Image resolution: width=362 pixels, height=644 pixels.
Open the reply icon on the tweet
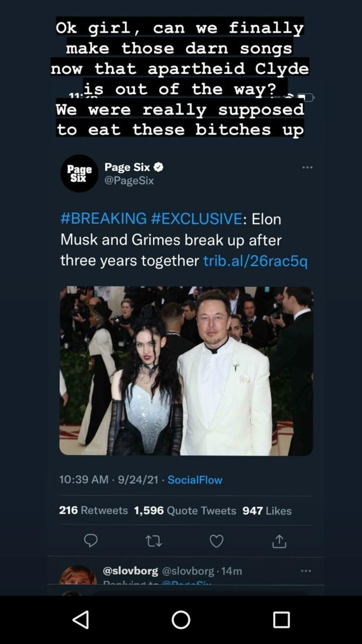[x=91, y=541]
